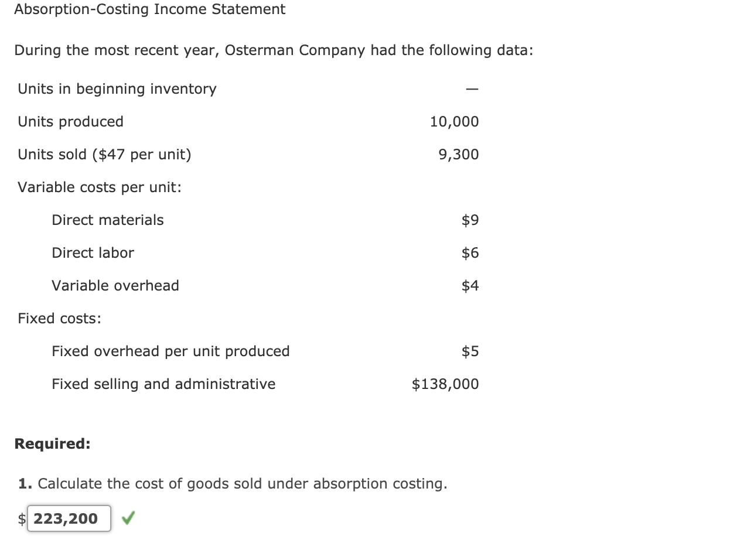Click the Direct materials row label

pyautogui.click(x=107, y=220)
